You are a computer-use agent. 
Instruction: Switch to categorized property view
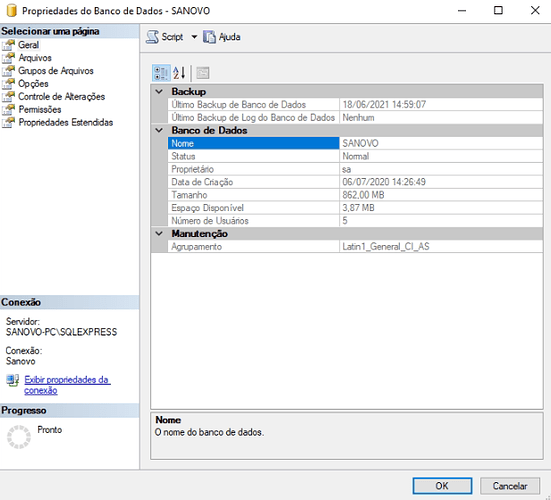[161, 73]
